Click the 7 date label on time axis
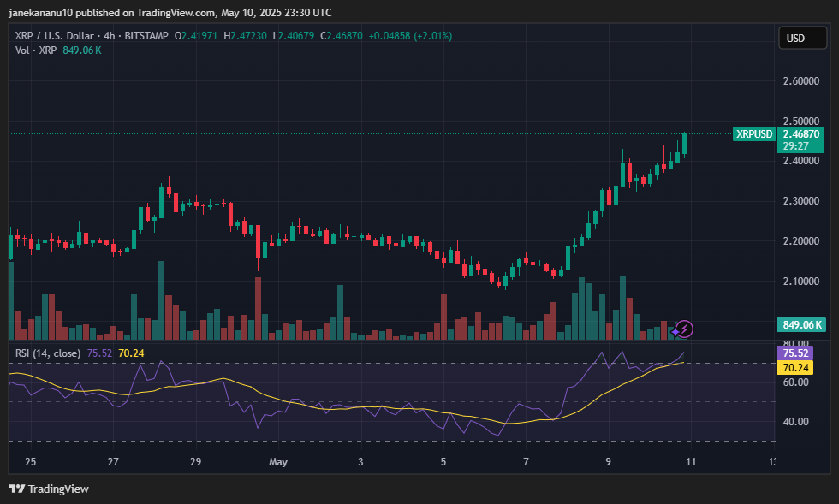Screen dimensions: 839x504 click(x=526, y=462)
